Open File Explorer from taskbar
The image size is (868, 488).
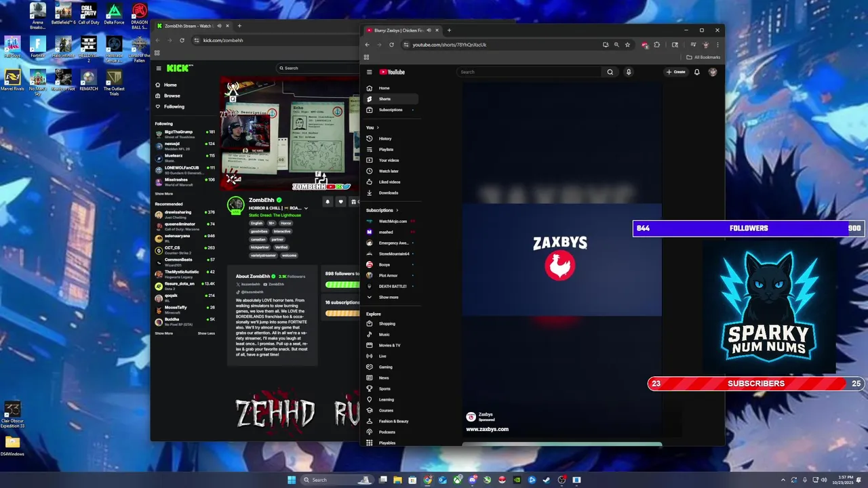tap(398, 480)
